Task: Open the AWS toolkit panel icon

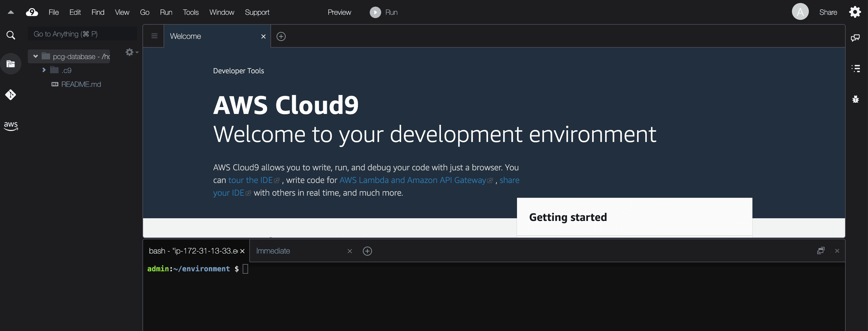Action: [x=11, y=126]
